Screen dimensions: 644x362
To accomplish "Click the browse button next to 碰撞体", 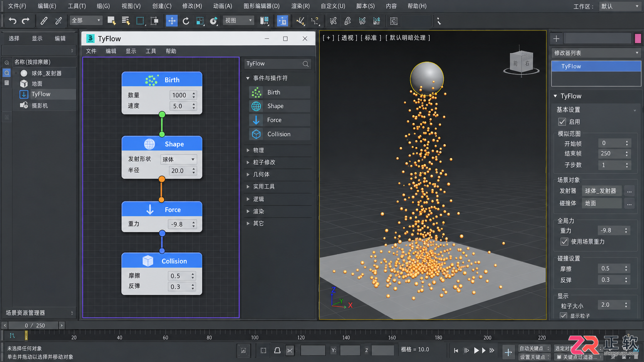I will click(x=629, y=203).
